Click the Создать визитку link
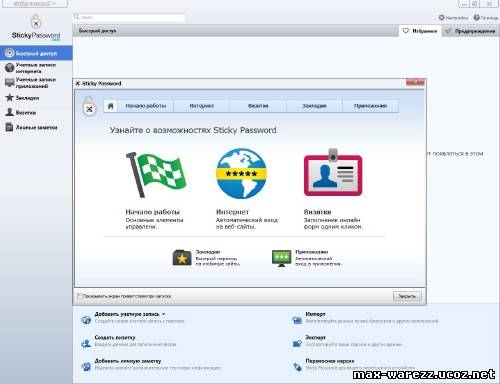The height and width of the screenshot is (384, 500). pyautogui.click(x=115, y=337)
